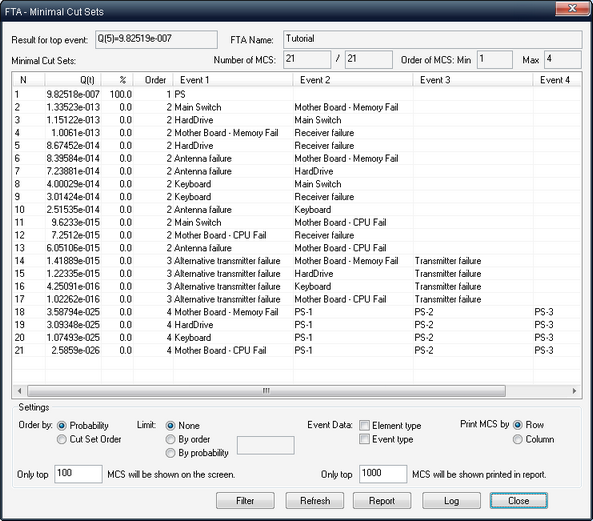Open the Report for cut sets
Viewport: 593px width, 521px height.
[382, 501]
